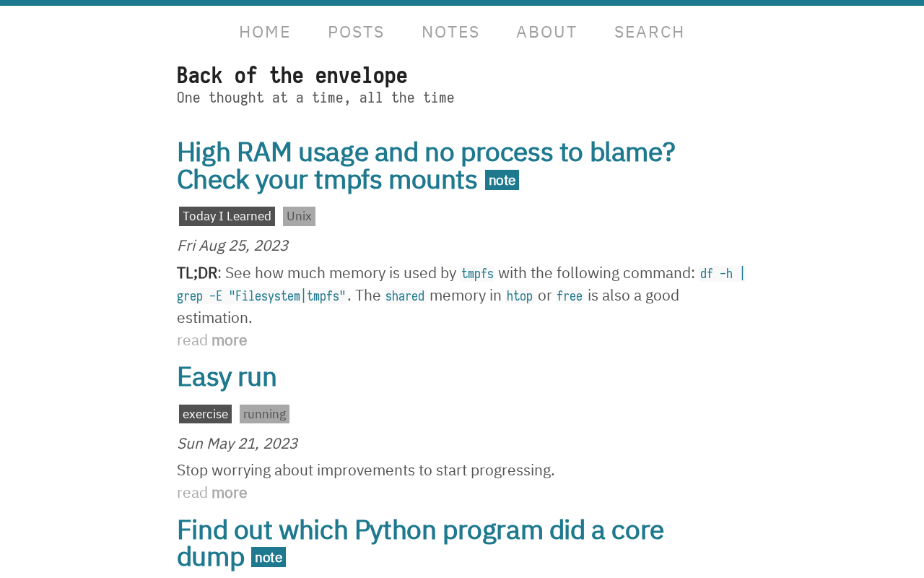The height and width of the screenshot is (578, 924).
Task: Click the inline 'tmpfs' code snippet
Action: click(x=477, y=274)
